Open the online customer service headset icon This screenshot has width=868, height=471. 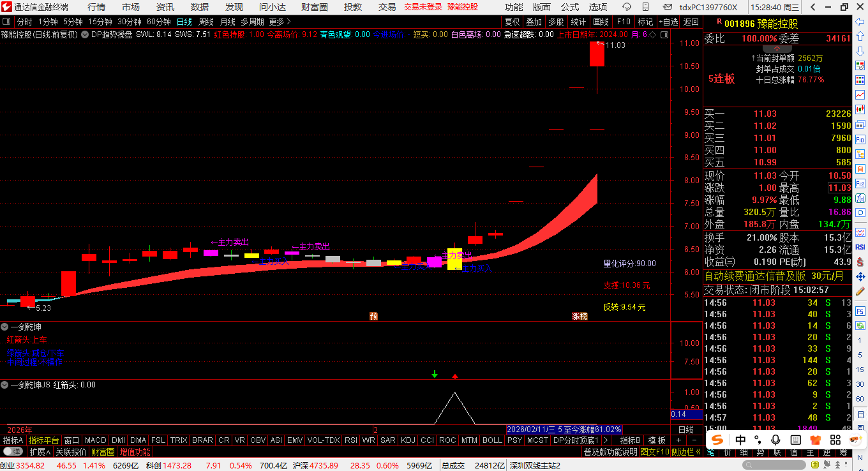(627, 7)
